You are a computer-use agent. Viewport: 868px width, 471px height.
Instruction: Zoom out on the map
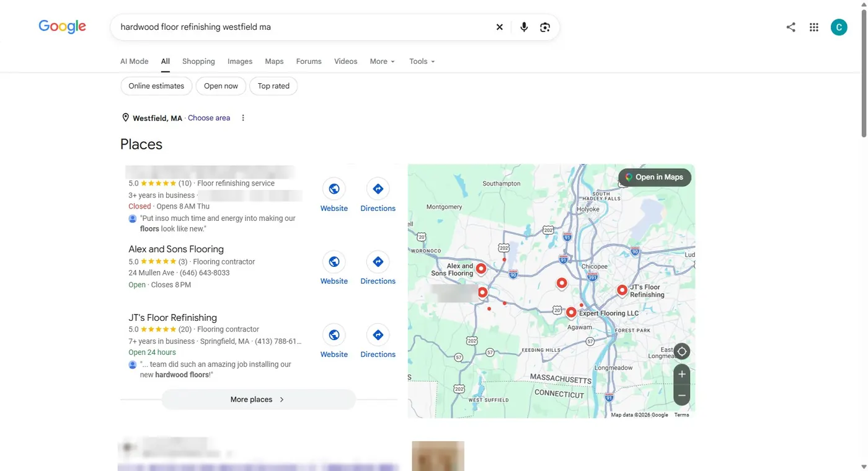(682, 395)
